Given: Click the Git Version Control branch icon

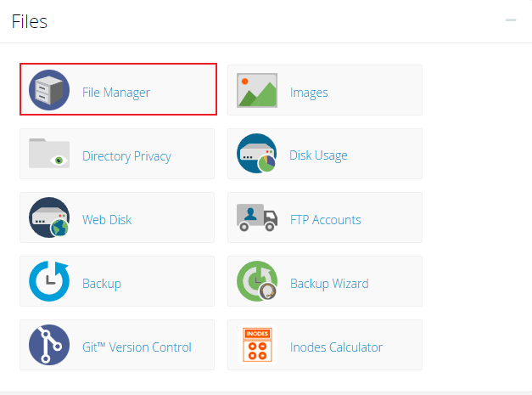Looking at the screenshot, I should 49,345.
